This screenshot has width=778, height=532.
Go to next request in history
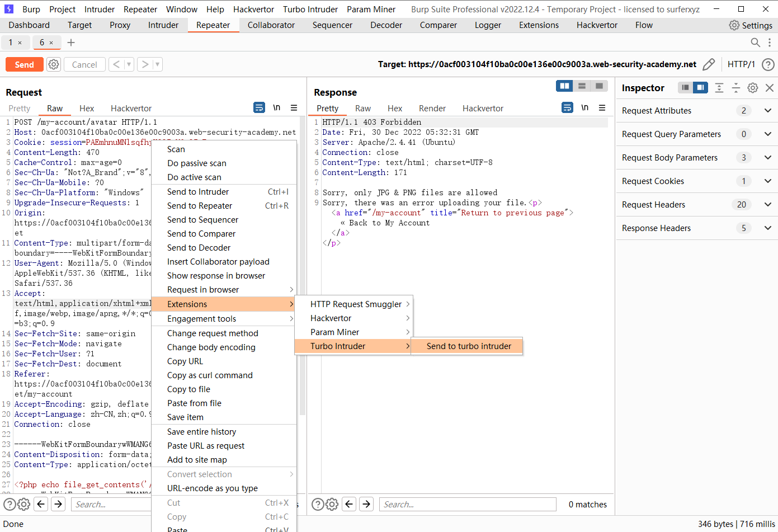[x=145, y=64]
